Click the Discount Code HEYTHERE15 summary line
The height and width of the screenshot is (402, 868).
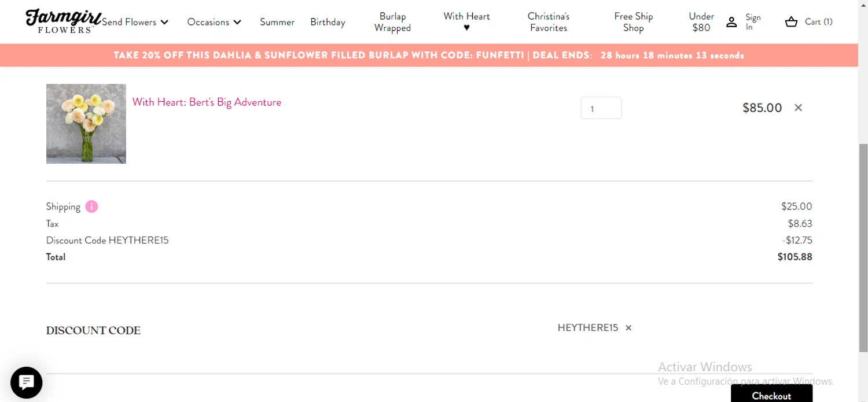108,240
